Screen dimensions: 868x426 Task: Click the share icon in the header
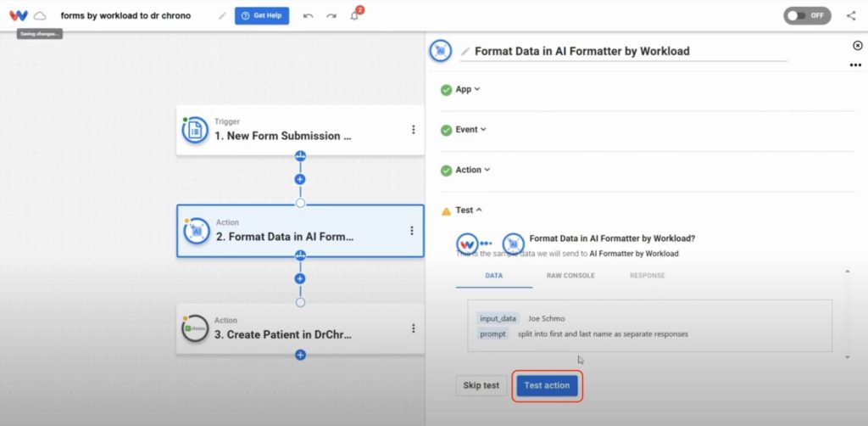tap(851, 15)
